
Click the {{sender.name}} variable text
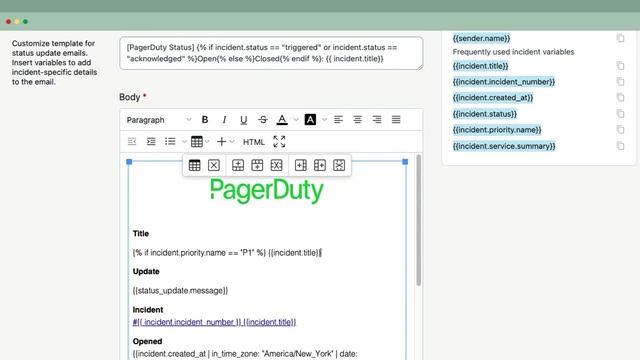click(481, 38)
